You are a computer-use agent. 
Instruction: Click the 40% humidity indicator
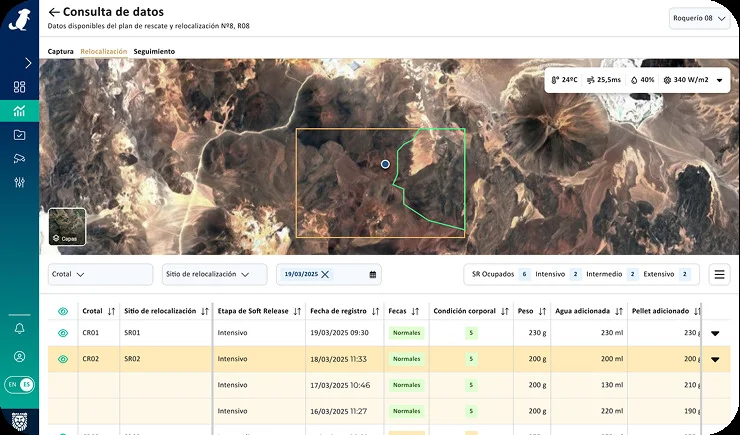pos(643,80)
